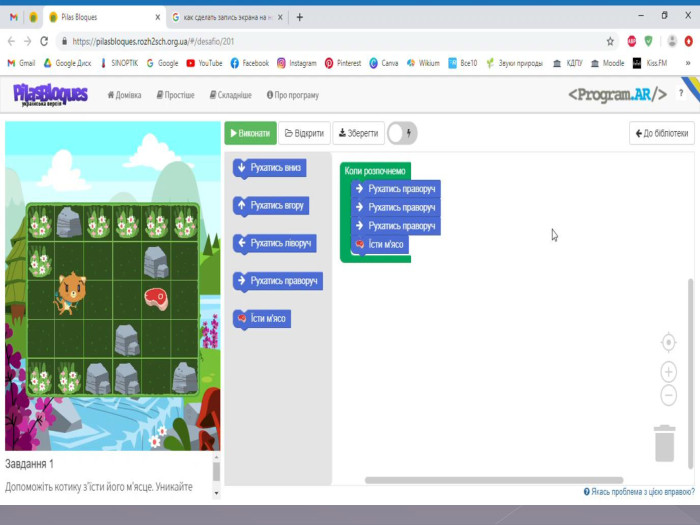Click the Зберегти save button
This screenshot has width=700, height=525.
click(357, 133)
